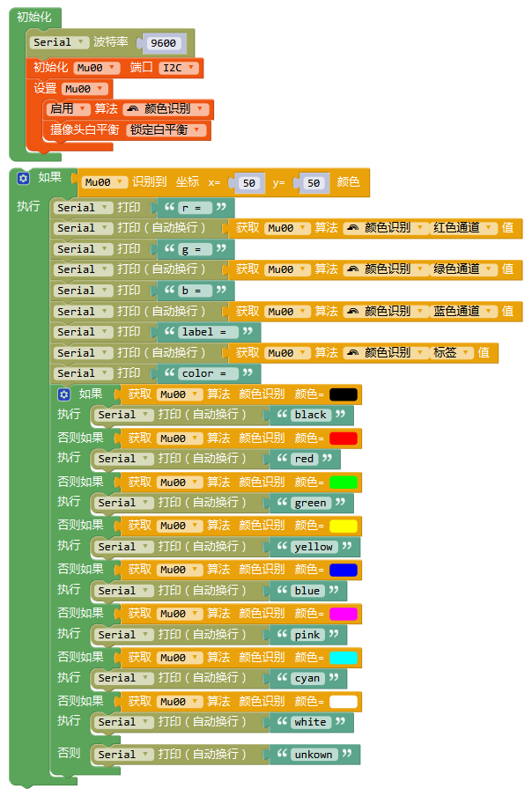532x796 pixels.
Task: Edit the "cyan" text string
Action: pyautogui.click(x=307, y=678)
